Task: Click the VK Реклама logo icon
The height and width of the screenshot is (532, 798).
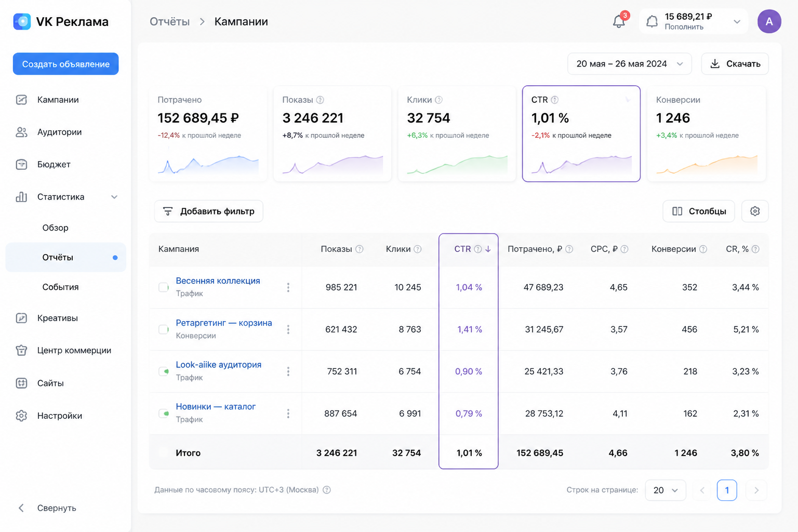Action: (22, 21)
